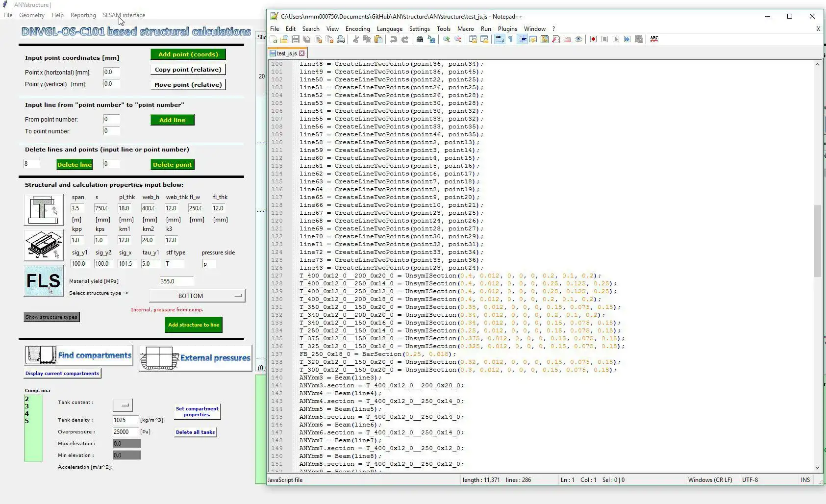The image size is (826, 504).
Task: Open the BOTTOM structure type dropdown
Action: click(x=197, y=296)
